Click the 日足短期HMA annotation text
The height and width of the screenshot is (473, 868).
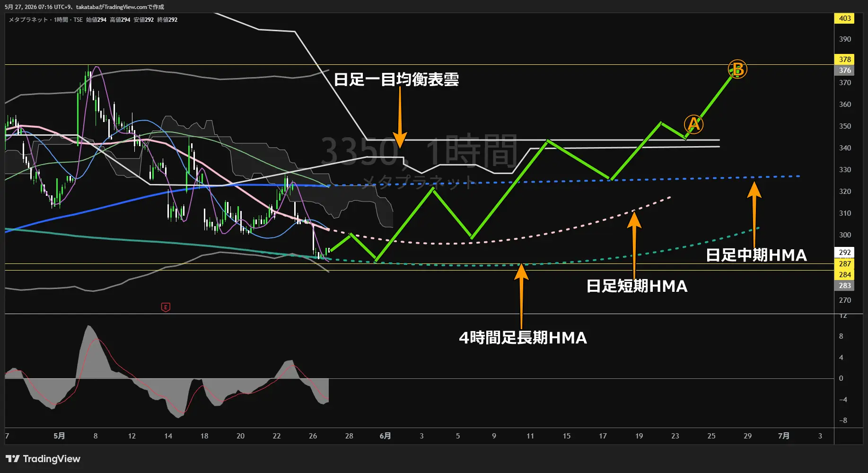point(637,286)
